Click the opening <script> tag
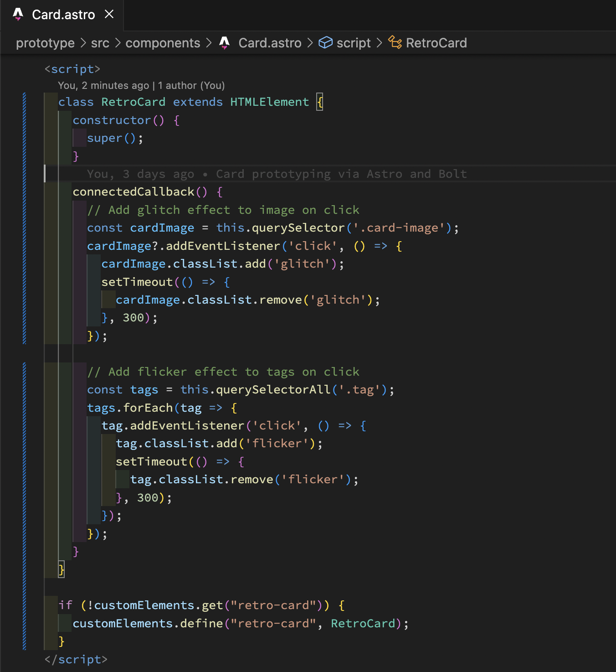Screen dimensions: 616x672 coord(72,69)
